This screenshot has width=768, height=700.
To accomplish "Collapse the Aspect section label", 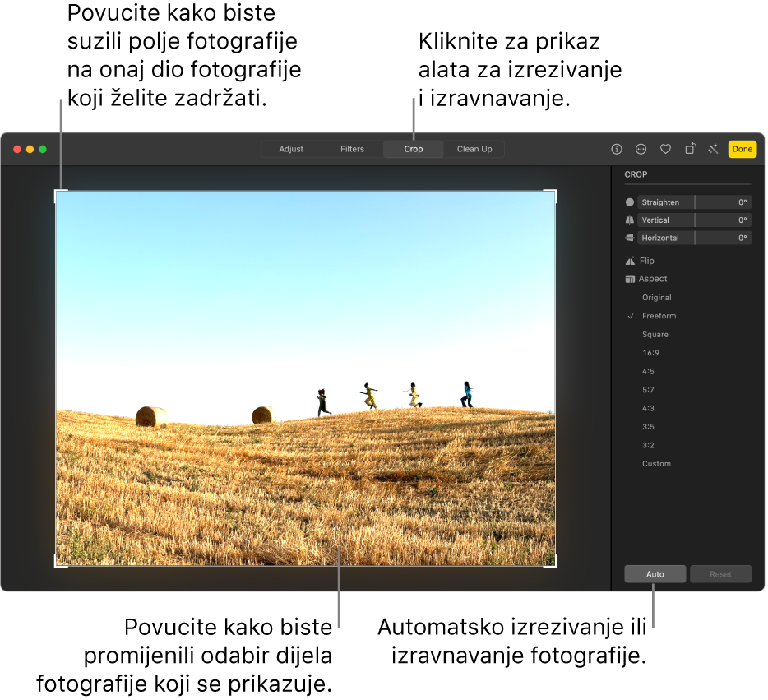I will click(652, 279).
